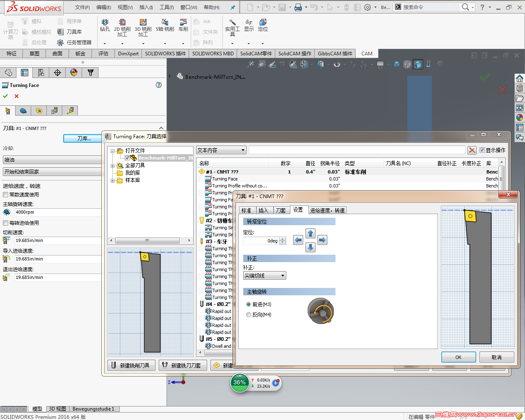This screenshot has height=420, width=525.
Task: Cancel Turning Face with the red X
Action: pyautogui.click(x=16, y=96)
